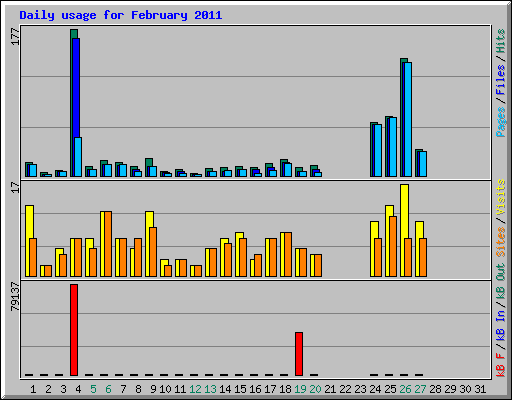Click the 79137 y-axis label
The image size is (512, 400).
[x=16, y=297]
